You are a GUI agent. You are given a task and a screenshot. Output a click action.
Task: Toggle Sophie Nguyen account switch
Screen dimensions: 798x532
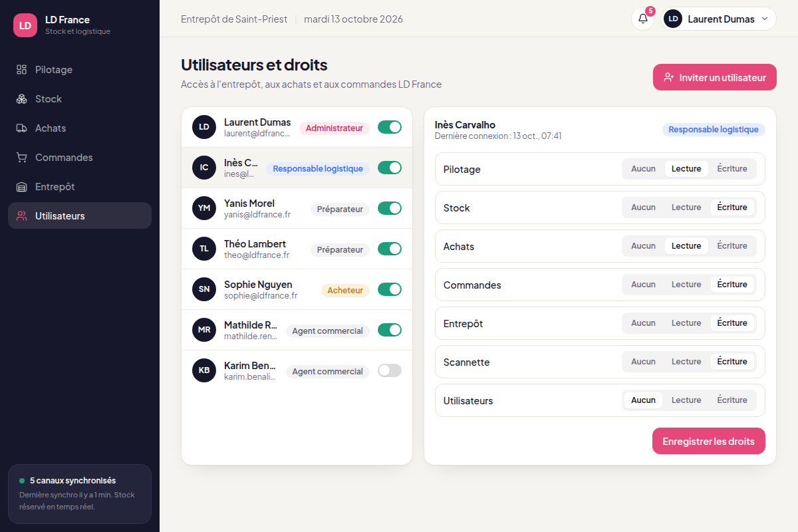390,289
